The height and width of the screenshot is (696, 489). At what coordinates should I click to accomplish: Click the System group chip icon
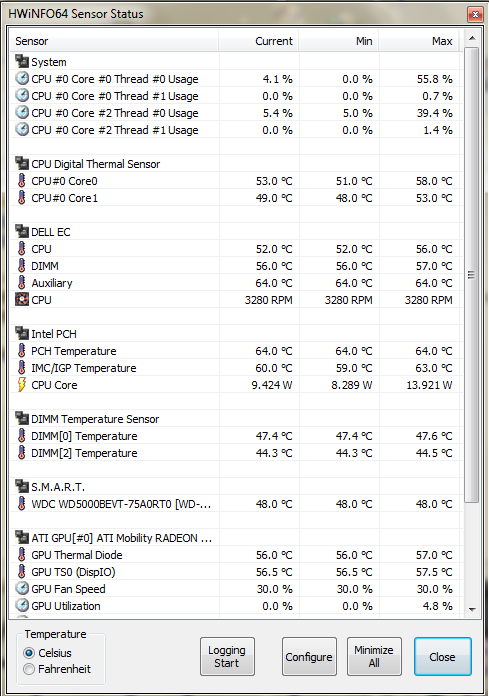point(22,61)
